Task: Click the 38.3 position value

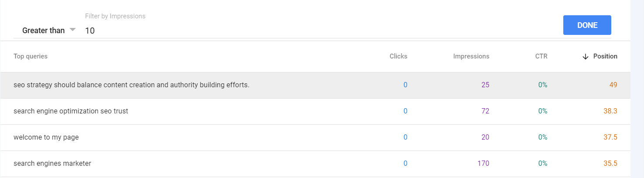Action: (610, 111)
